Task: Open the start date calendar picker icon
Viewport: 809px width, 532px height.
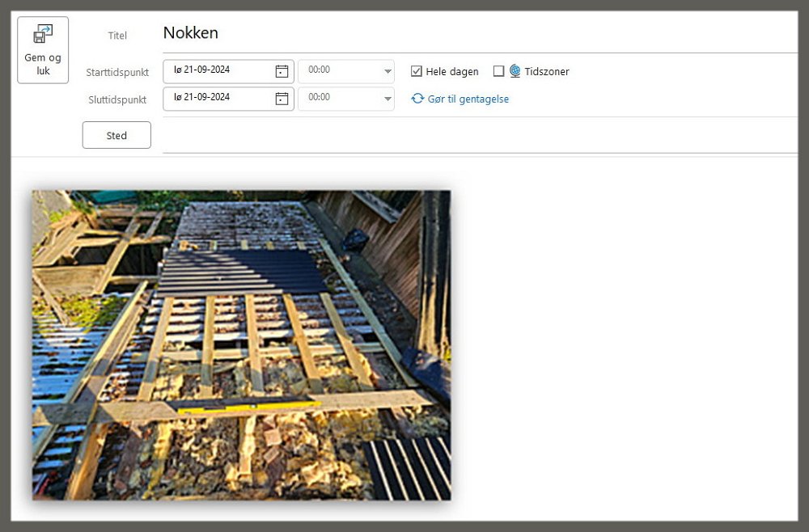Action: (x=282, y=71)
